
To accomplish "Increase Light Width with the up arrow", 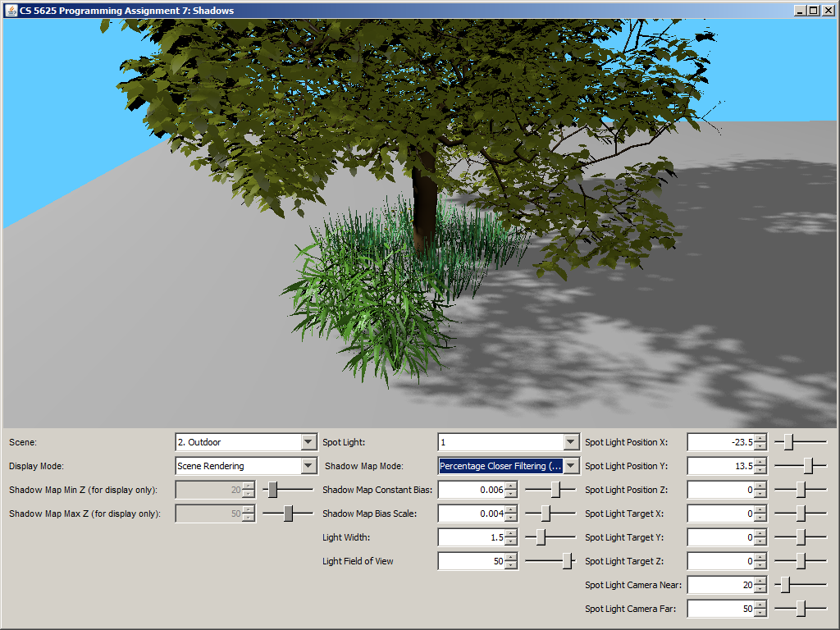I will (512, 534).
